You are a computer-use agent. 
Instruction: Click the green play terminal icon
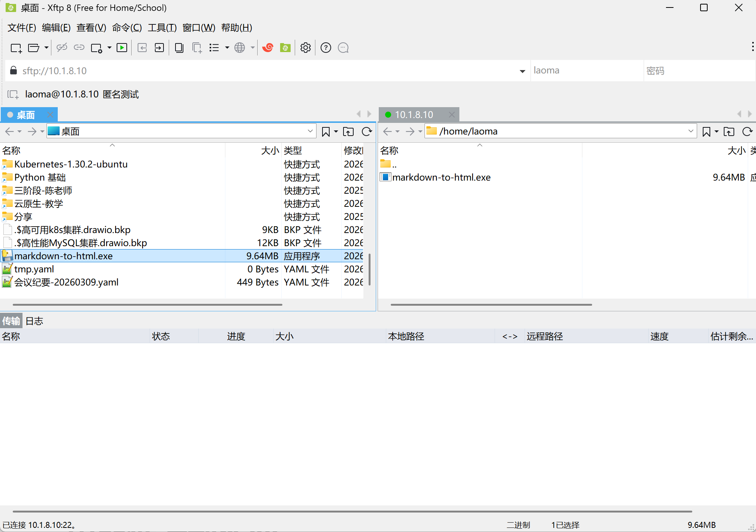coord(122,48)
